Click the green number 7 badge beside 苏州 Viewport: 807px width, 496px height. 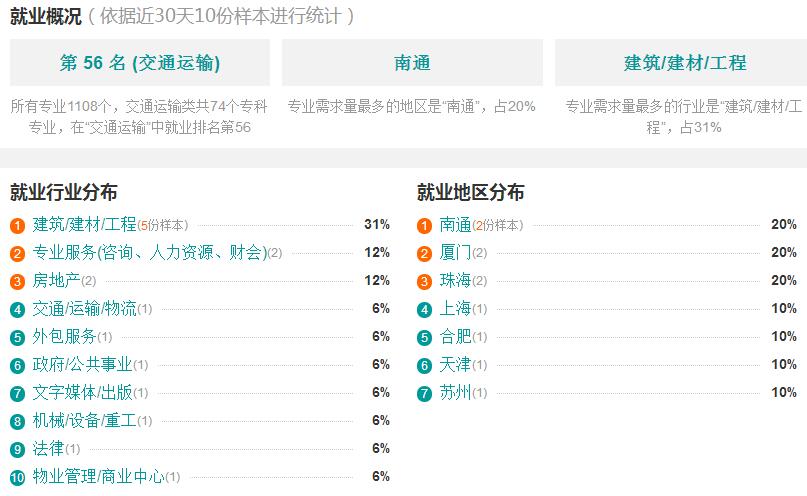point(425,394)
